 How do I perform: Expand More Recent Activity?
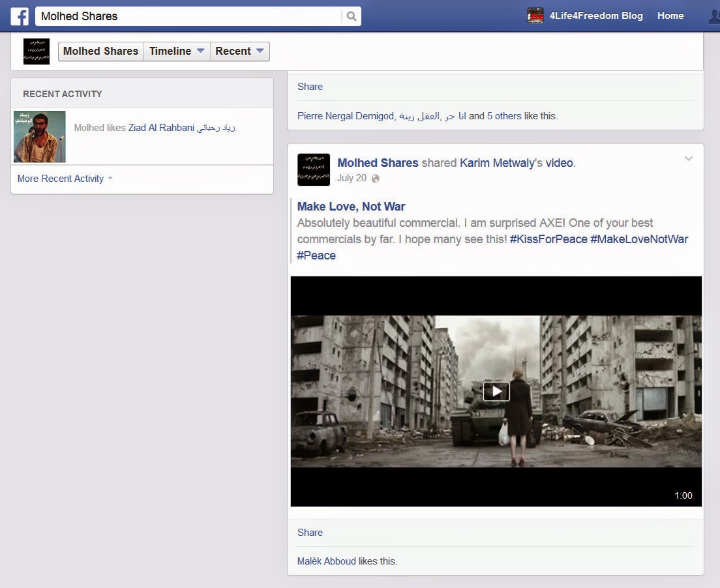65,179
